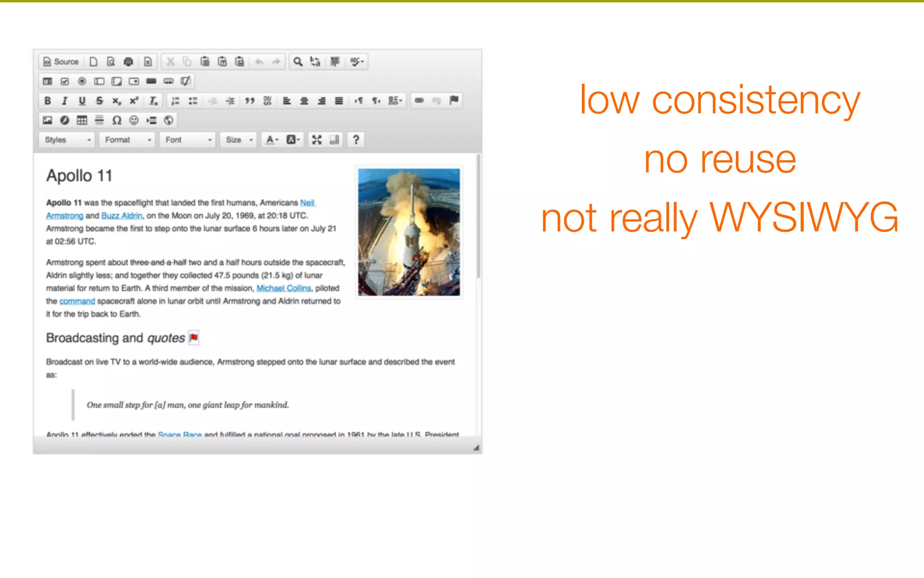Insert an Image

point(47,120)
